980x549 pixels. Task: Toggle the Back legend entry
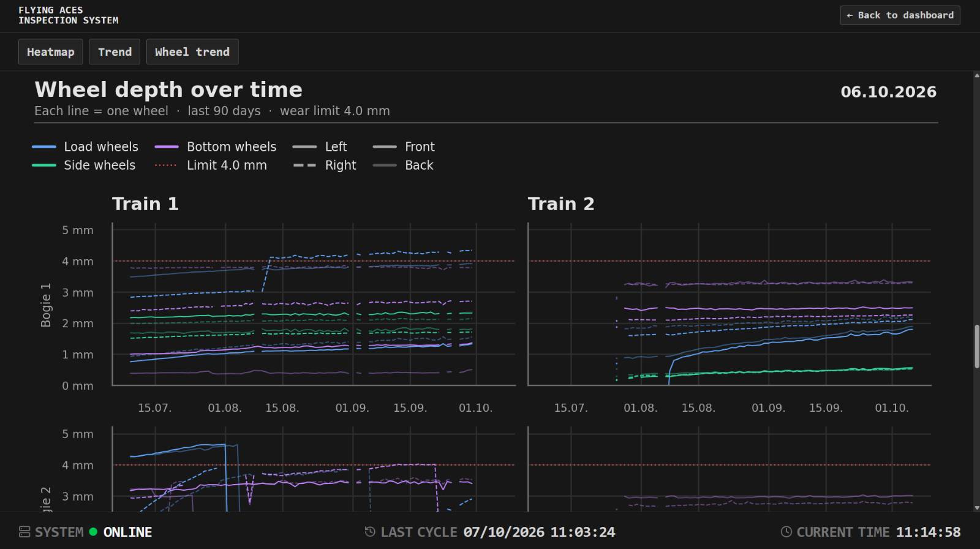coord(403,165)
